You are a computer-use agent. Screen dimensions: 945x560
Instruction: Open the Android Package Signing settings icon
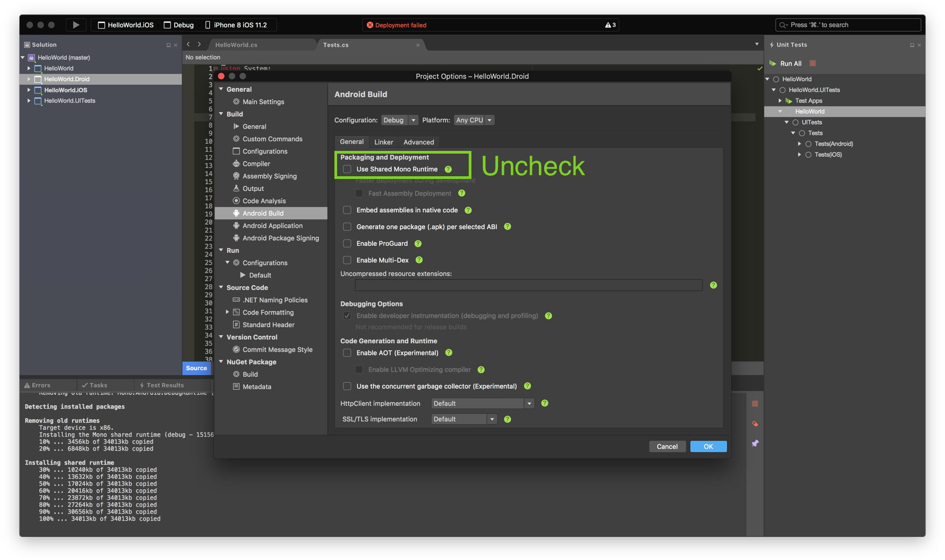pos(237,238)
